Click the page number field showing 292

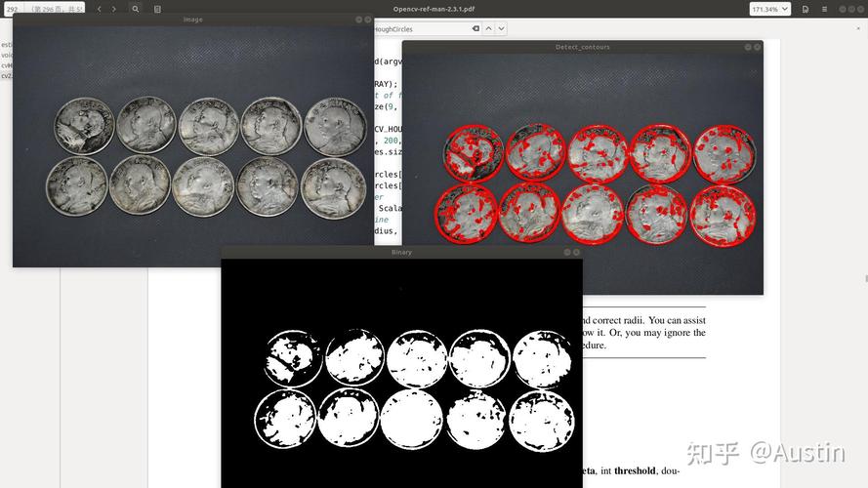(x=14, y=9)
